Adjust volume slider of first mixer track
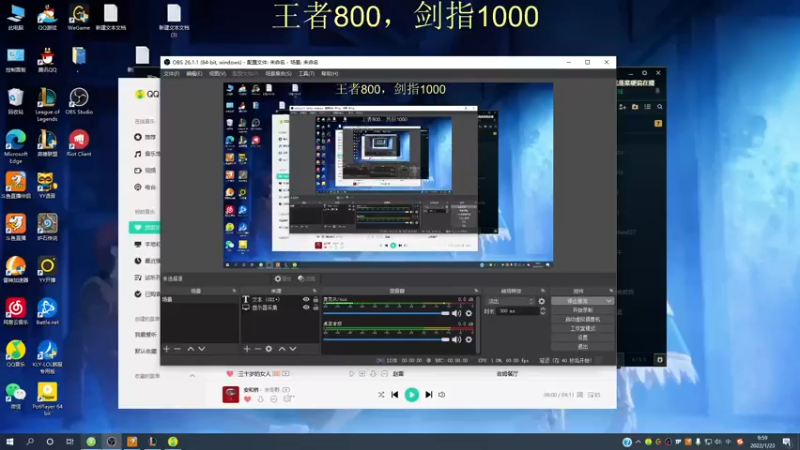 point(386,313)
